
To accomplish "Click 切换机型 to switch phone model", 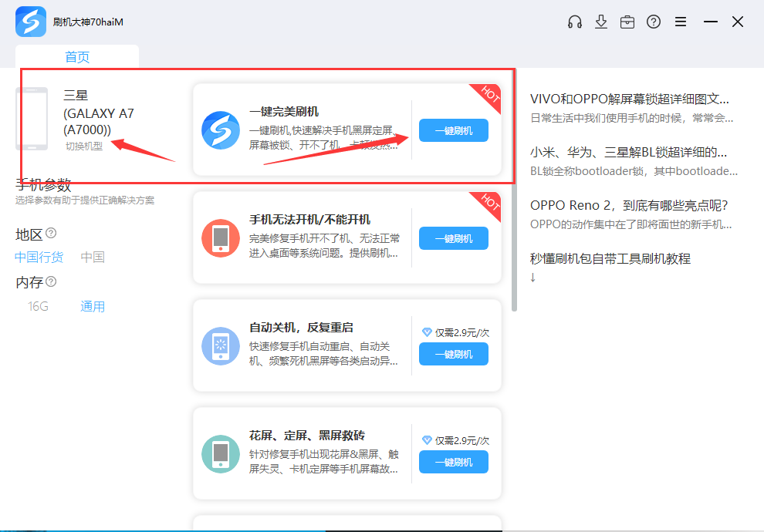I will (x=83, y=146).
